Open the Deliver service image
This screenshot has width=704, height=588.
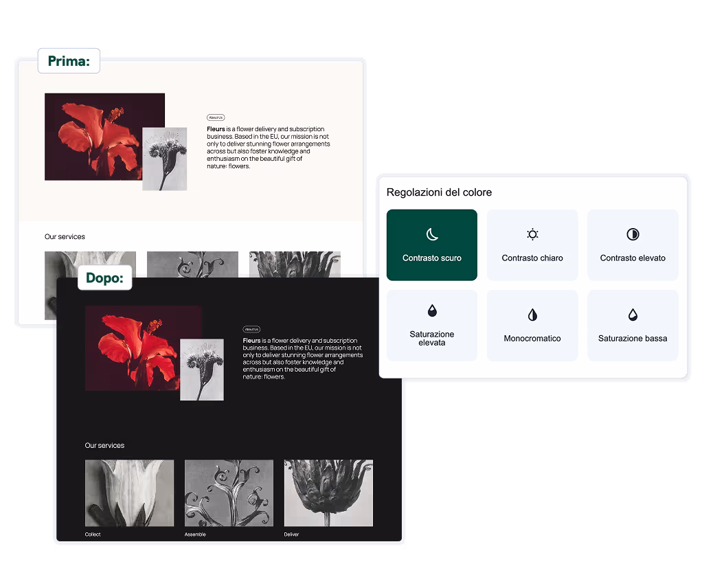(328, 493)
